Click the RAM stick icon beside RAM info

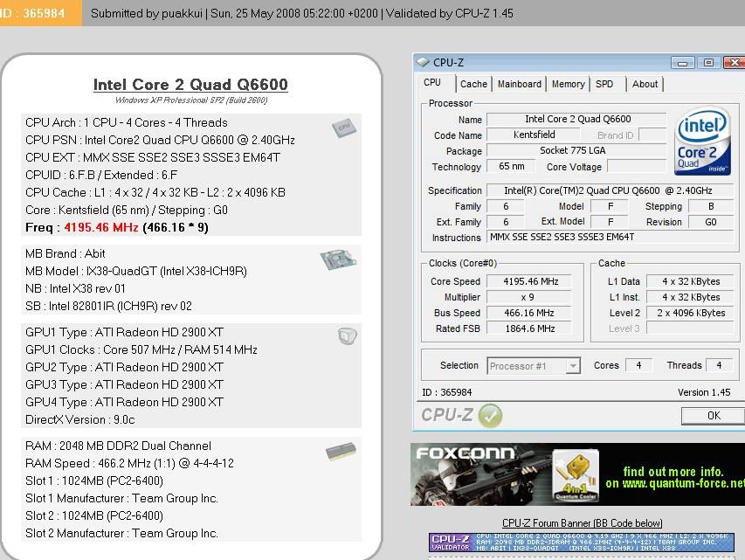click(x=341, y=451)
